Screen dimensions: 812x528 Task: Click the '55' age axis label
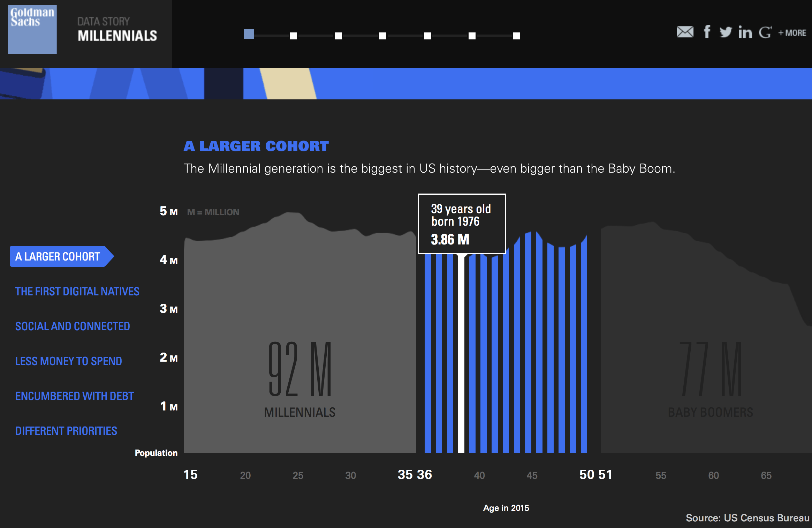click(661, 475)
